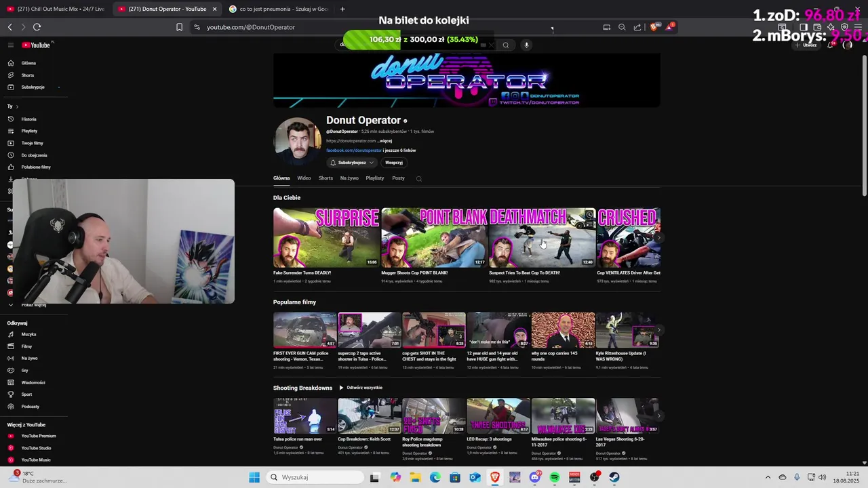Screen dimensions: 868x488
Task: Show hidden system tray icons chevron
Action: (768, 477)
